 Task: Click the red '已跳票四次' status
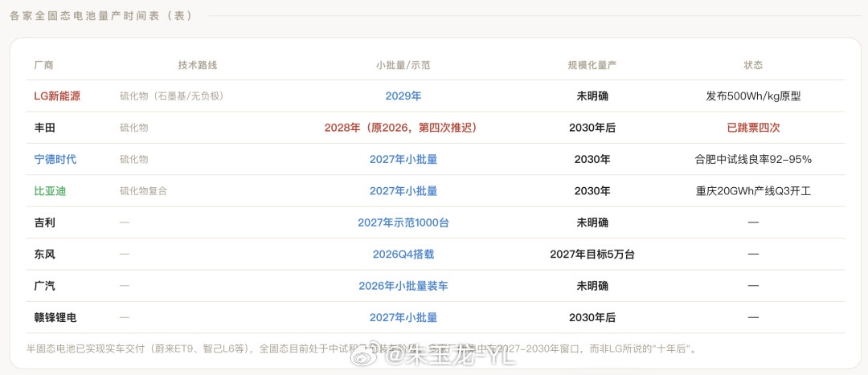(x=753, y=128)
